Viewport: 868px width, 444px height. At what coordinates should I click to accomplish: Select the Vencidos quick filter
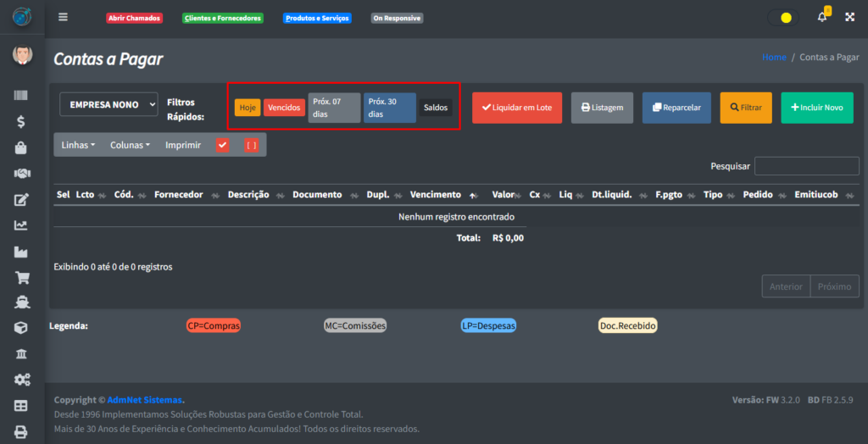click(x=284, y=108)
